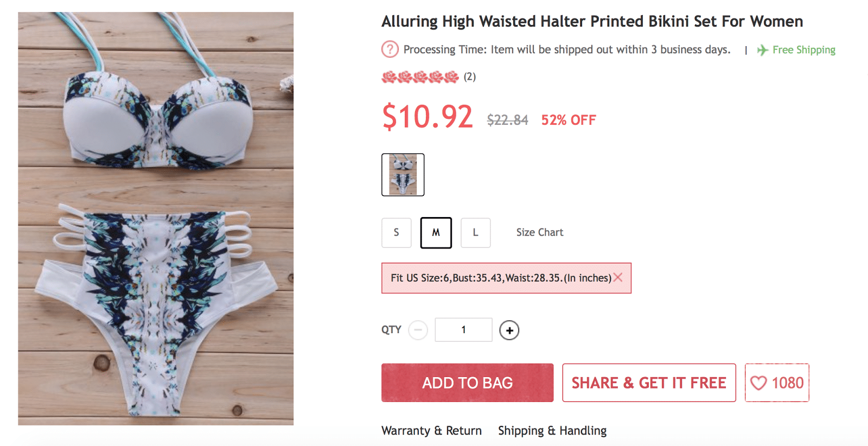This screenshot has height=446, width=868.
Task: Select size S
Action: click(396, 233)
